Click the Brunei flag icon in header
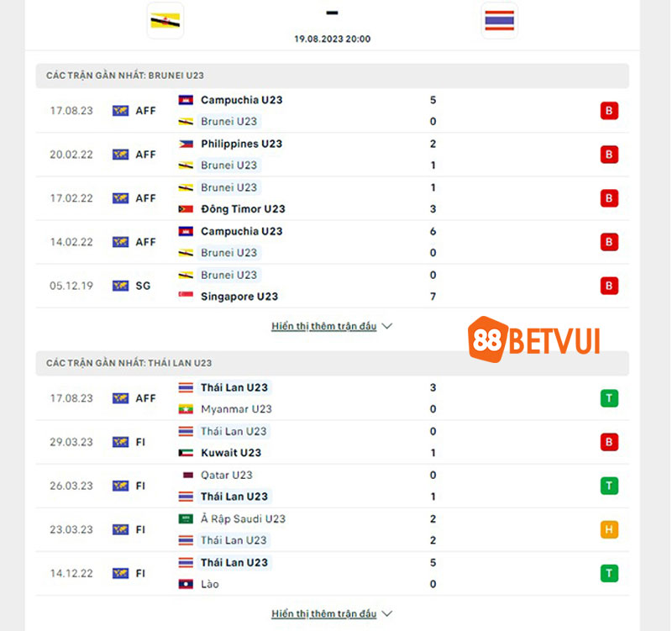Image resolution: width=672 pixels, height=631 pixels. click(165, 20)
